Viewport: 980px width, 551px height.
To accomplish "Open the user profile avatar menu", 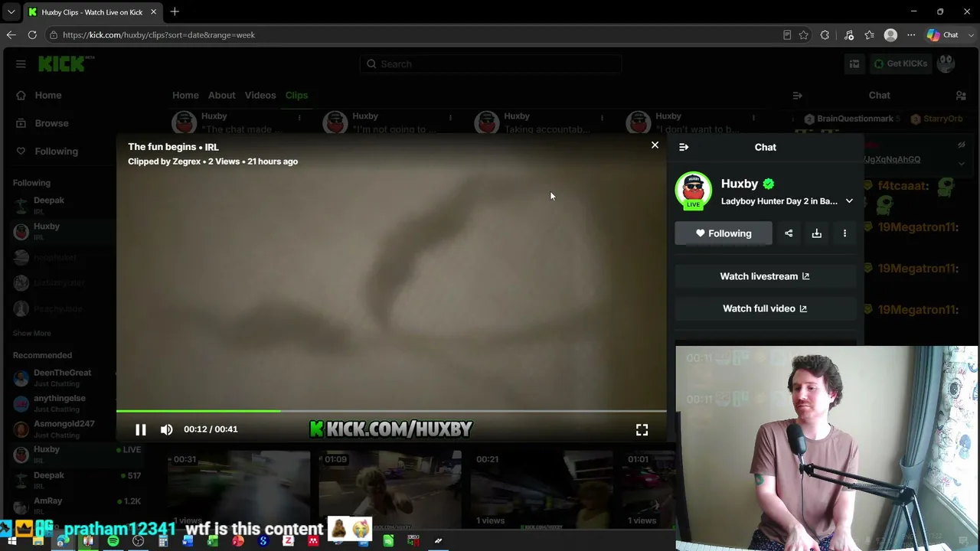I will click(946, 64).
